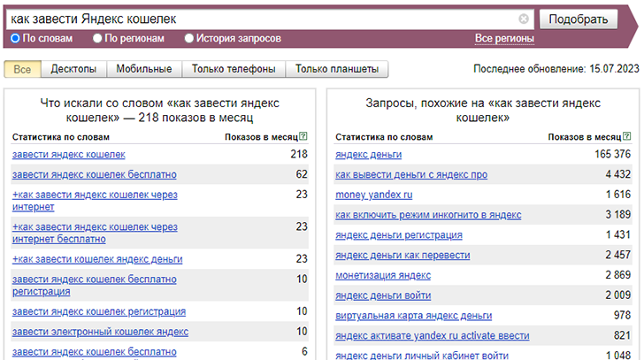Open link виртуальная карта яндекс деньги
The image size is (644, 360).
pyautogui.click(x=414, y=315)
